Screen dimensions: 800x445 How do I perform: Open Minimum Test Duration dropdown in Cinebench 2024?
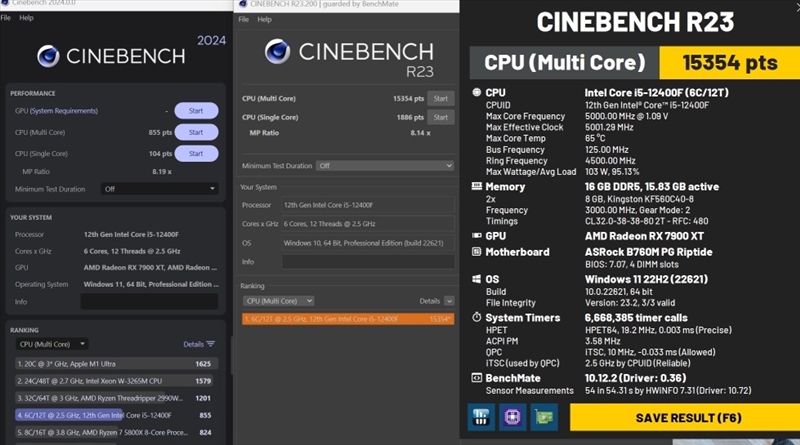[158, 188]
